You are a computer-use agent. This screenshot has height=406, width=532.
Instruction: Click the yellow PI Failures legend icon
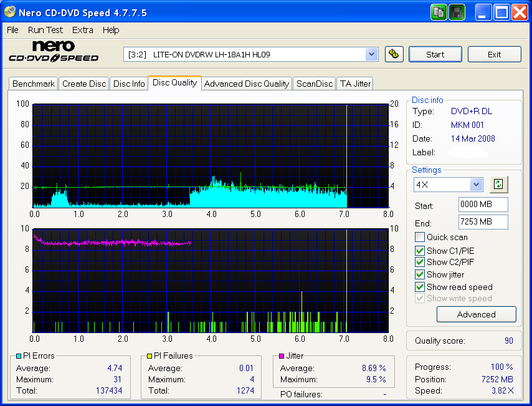(148, 355)
